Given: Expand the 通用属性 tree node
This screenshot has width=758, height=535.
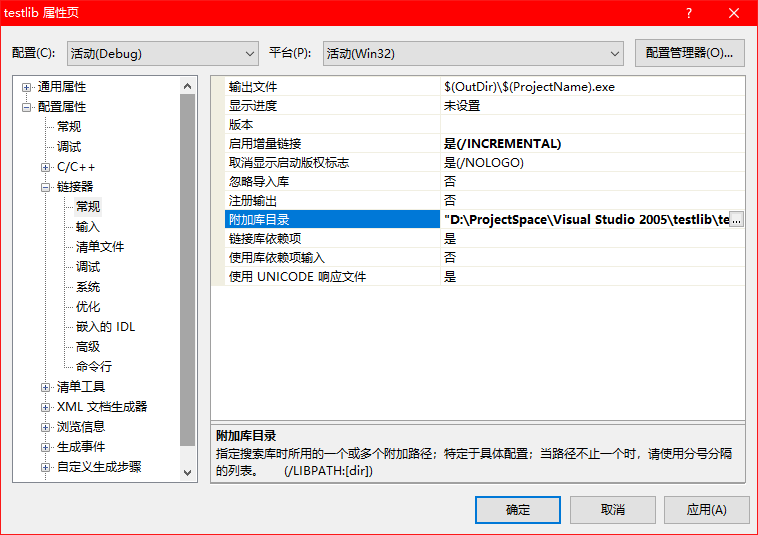Looking at the screenshot, I should pos(27,87).
